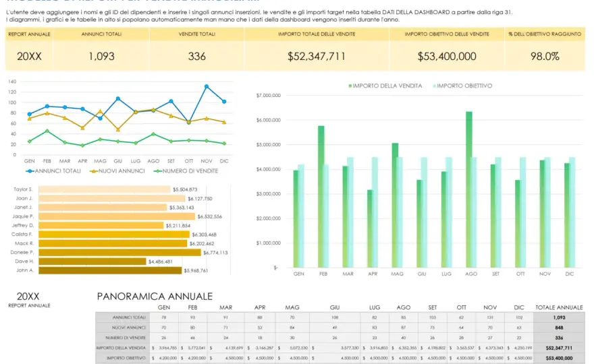The height and width of the screenshot is (364, 594).
Task: Click the green MAG sales bar in bar chart
Action: (395, 205)
